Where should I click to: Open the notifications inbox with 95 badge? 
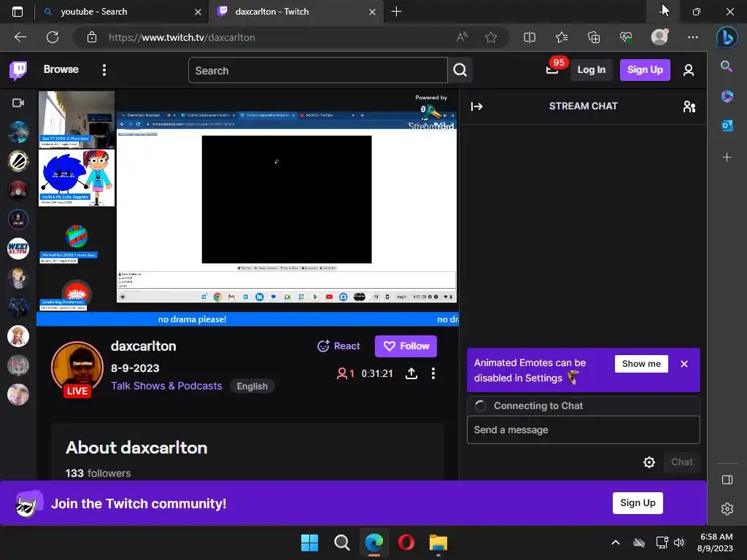[x=553, y=70]
